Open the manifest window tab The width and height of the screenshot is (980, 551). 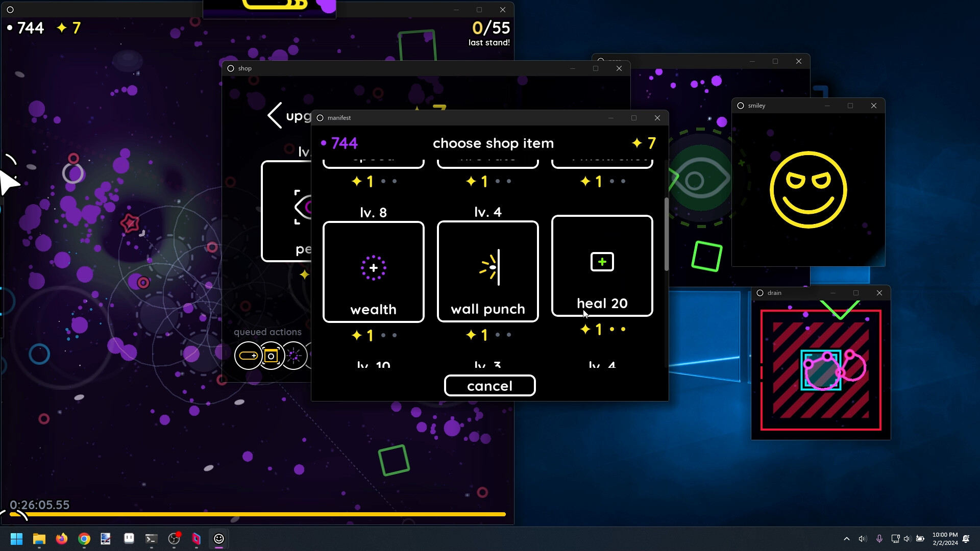[339, 118]
